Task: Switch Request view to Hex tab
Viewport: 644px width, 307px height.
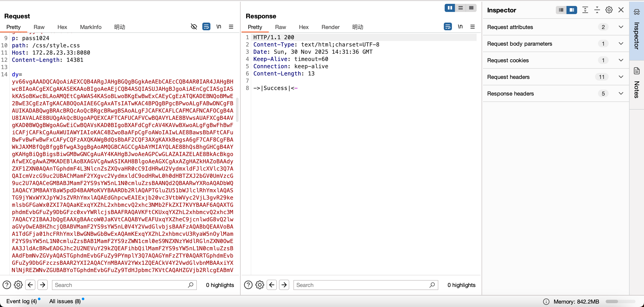Action: 62,27
